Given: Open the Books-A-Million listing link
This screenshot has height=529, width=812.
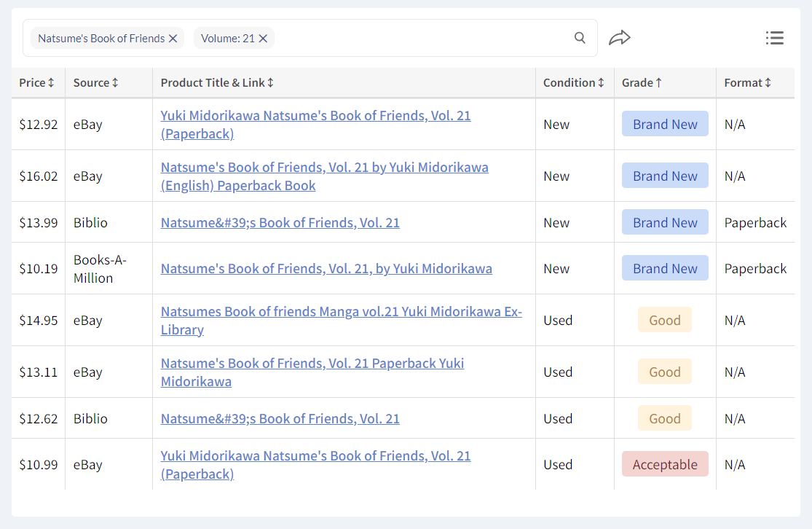Looking at the screenshot, I should 326,269.
